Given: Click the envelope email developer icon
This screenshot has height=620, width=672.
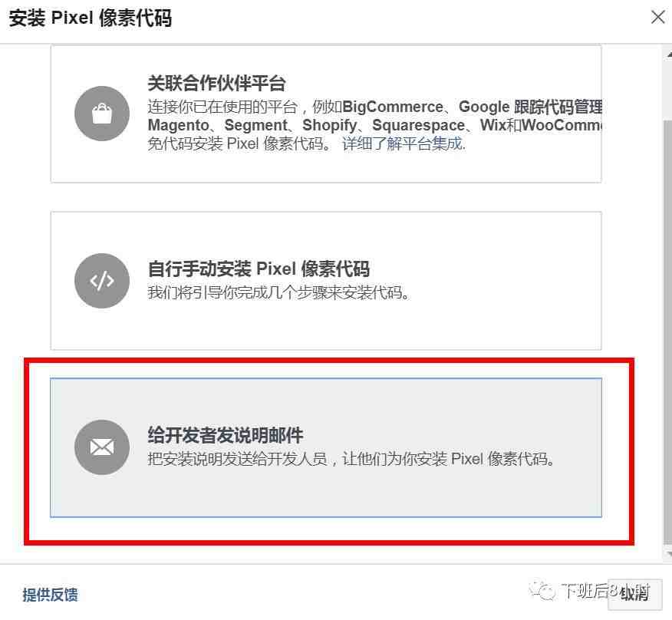Looking at the screenshot, I should [x=102, y=447].
